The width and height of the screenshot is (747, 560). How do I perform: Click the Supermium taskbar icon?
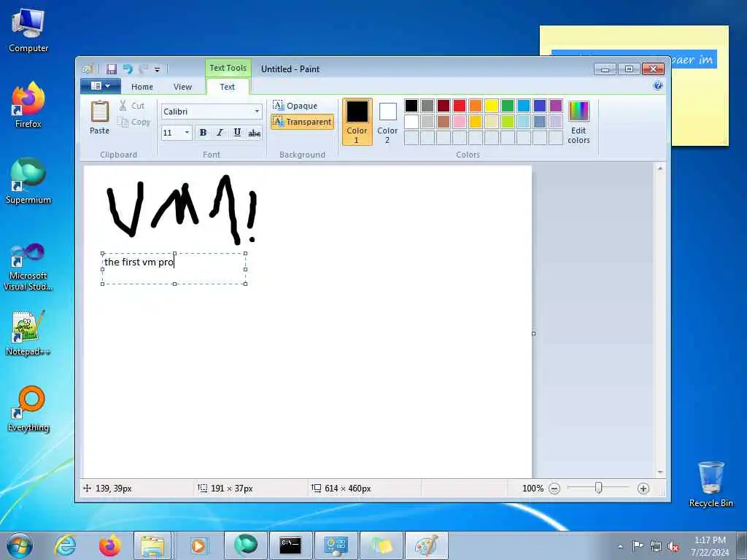(245, 545)
